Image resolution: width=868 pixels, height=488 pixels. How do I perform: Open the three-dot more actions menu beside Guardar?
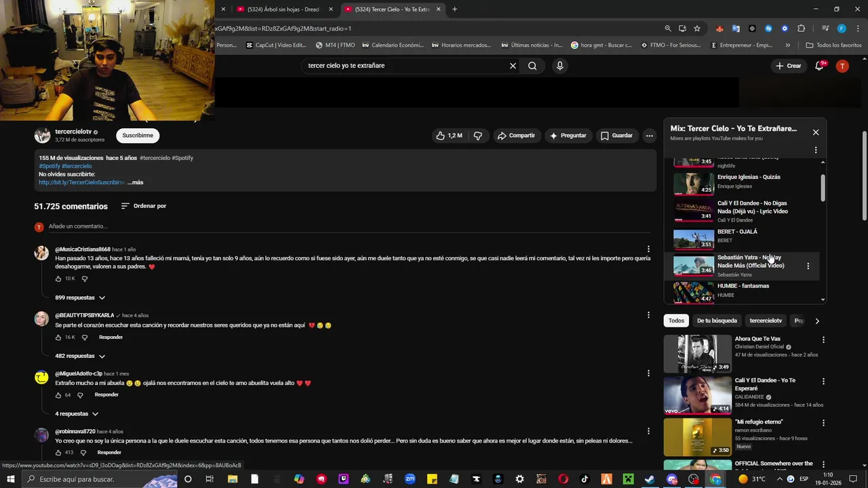(x=649, y=136)
